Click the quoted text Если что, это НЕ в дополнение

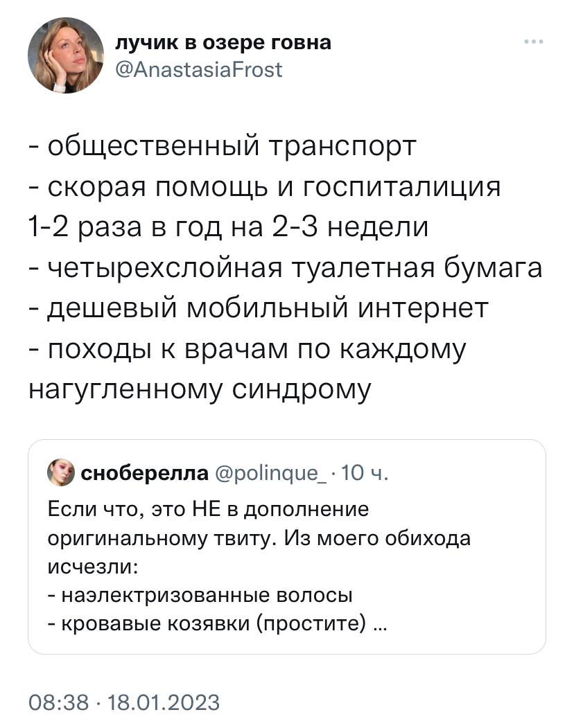pos(208,509)
